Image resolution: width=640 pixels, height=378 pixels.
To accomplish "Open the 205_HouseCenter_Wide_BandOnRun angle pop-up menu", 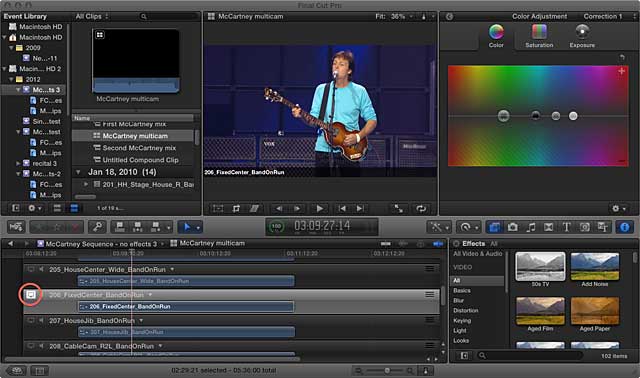I will tap(172, 269).
